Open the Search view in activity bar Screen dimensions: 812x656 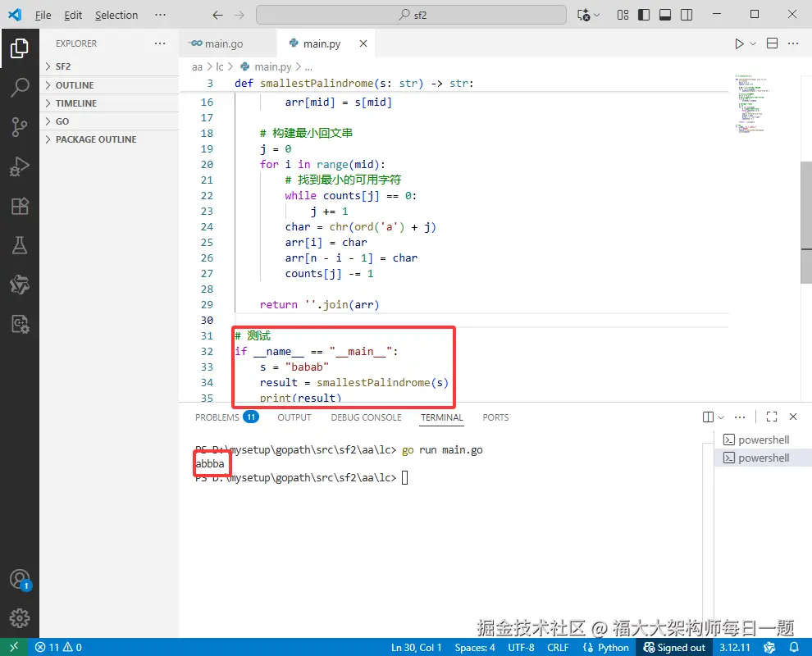pyautogui.click(x=20, y=87)
